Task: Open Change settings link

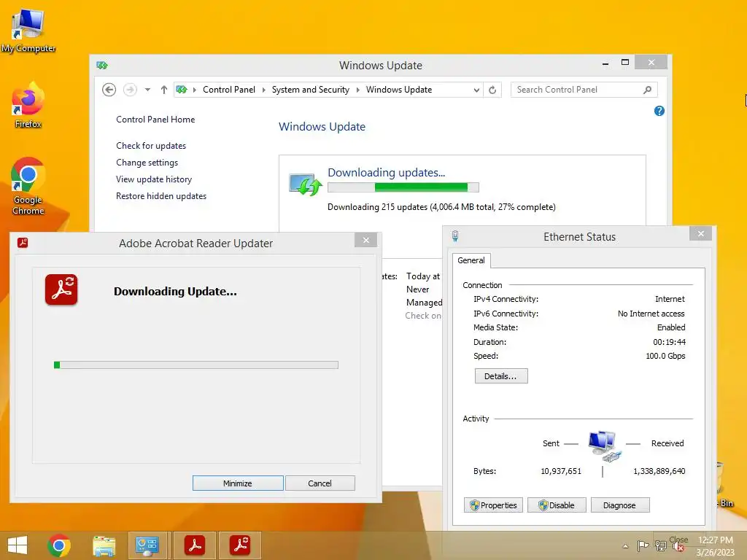Action: (x=147, y=163)
